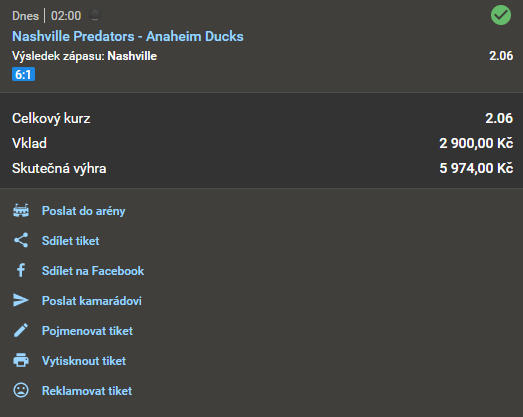The height and width of the screenshot is (417, 523).
Task: Click the pencil rename icon
Action: [21, 330]
